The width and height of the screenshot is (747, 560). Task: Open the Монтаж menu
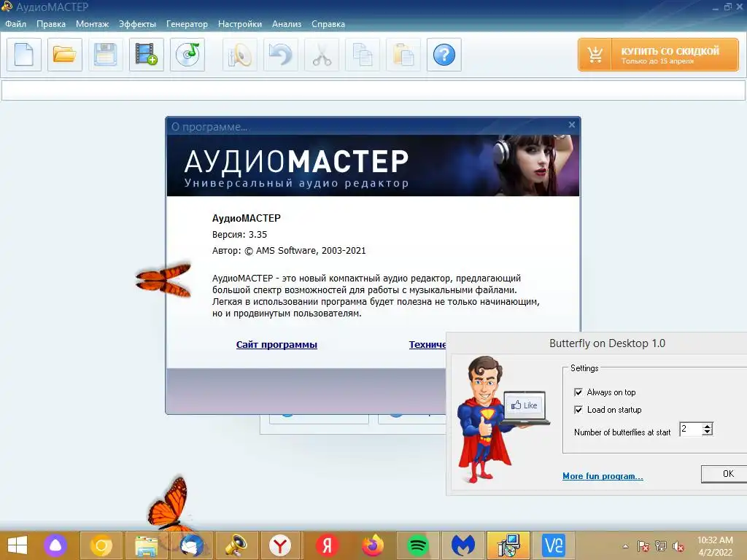coord(93,24)
